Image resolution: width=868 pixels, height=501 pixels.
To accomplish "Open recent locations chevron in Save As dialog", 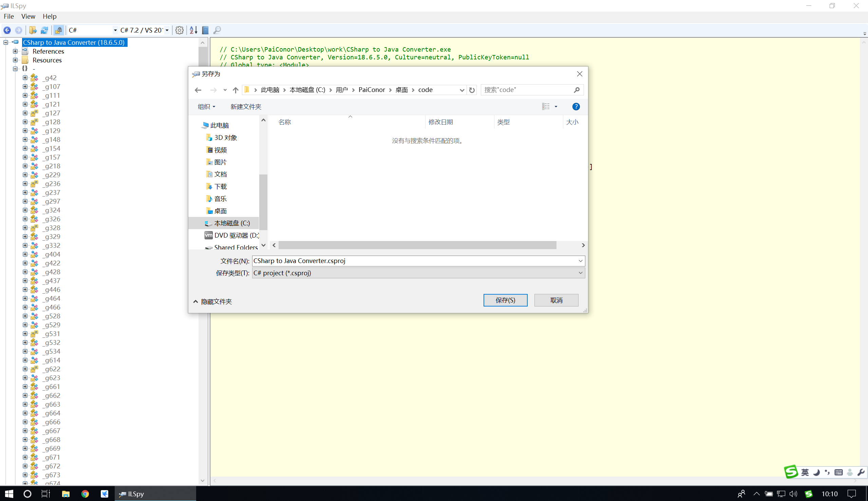I will [225, 90].
